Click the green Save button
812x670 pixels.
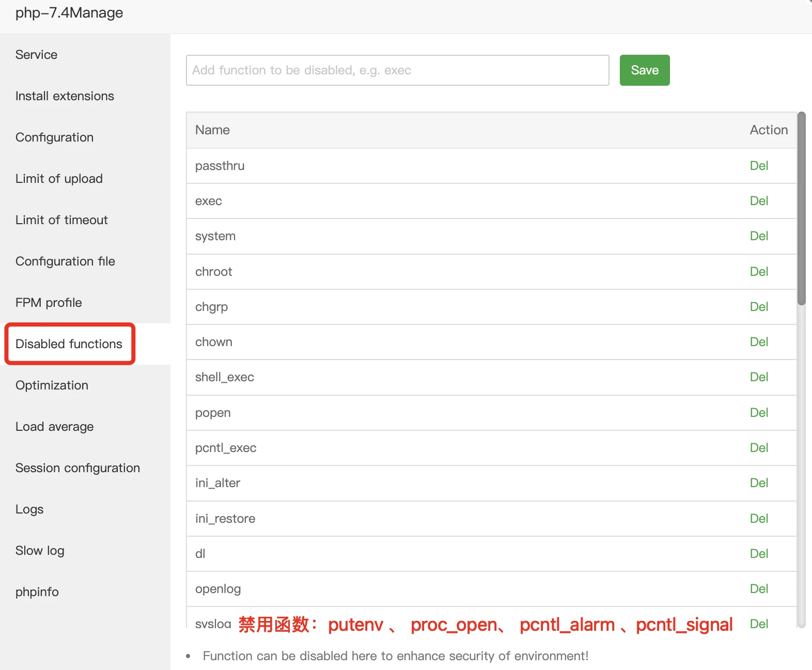click(x=644, y=70)
